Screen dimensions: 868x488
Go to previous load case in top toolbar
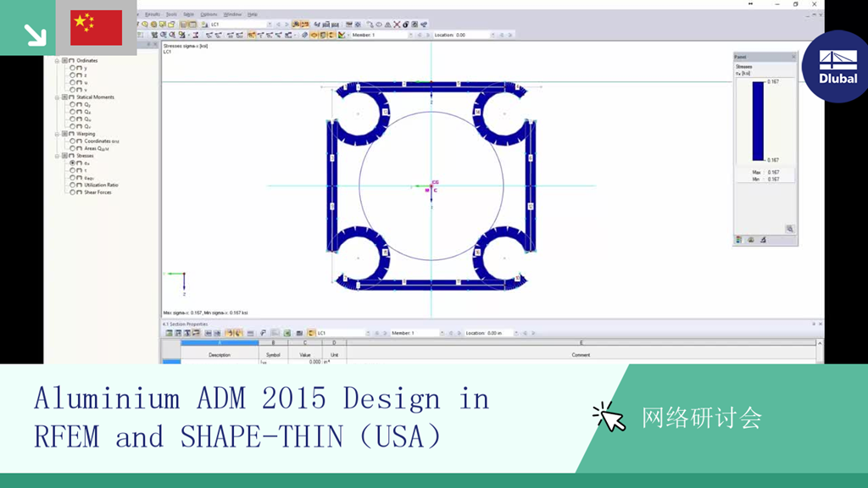click(278, 25)
